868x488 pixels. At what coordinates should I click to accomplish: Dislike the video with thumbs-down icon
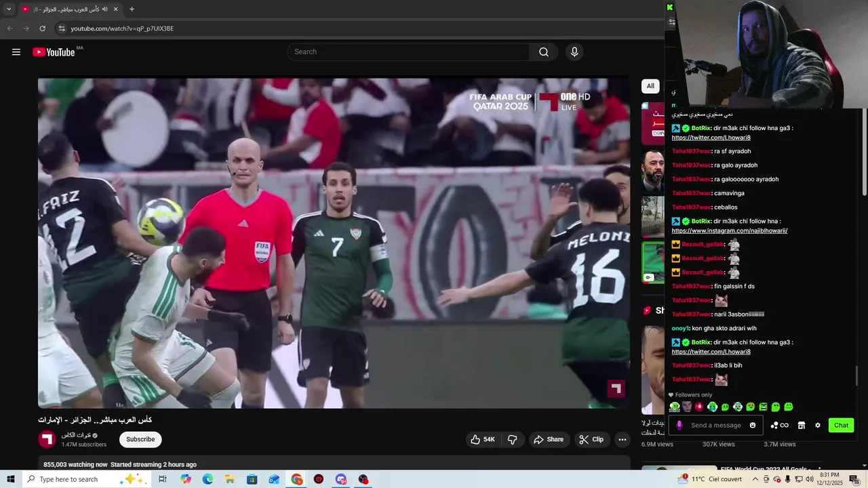tap(513, 439)
